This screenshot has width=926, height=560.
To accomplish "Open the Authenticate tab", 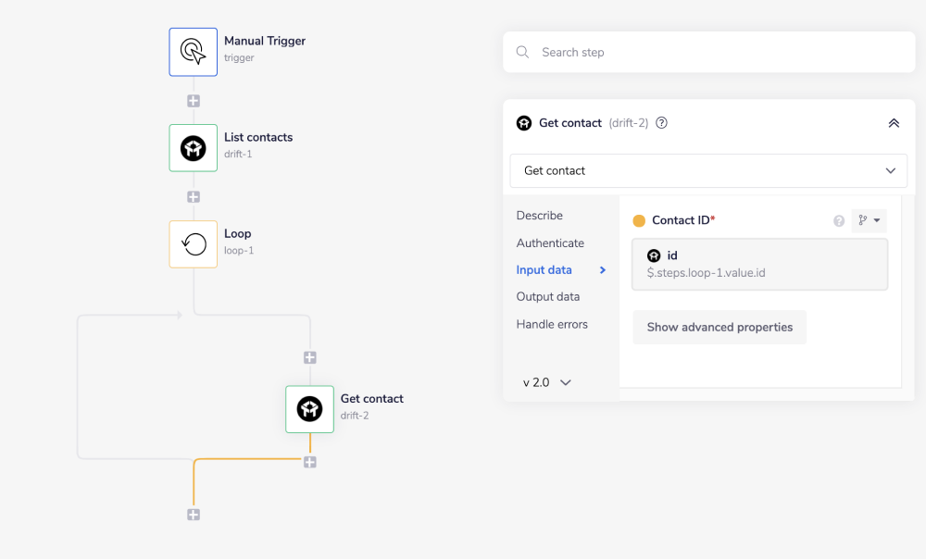I will [550, 243].
